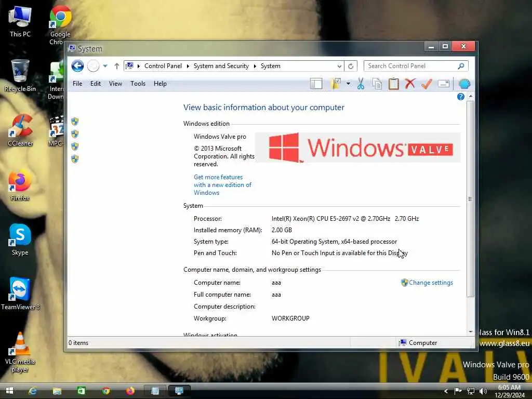Screen dimensions: 532x399
Task: Expand the arrow before Control Panel breadcrumb
Action: click(138, 66)
